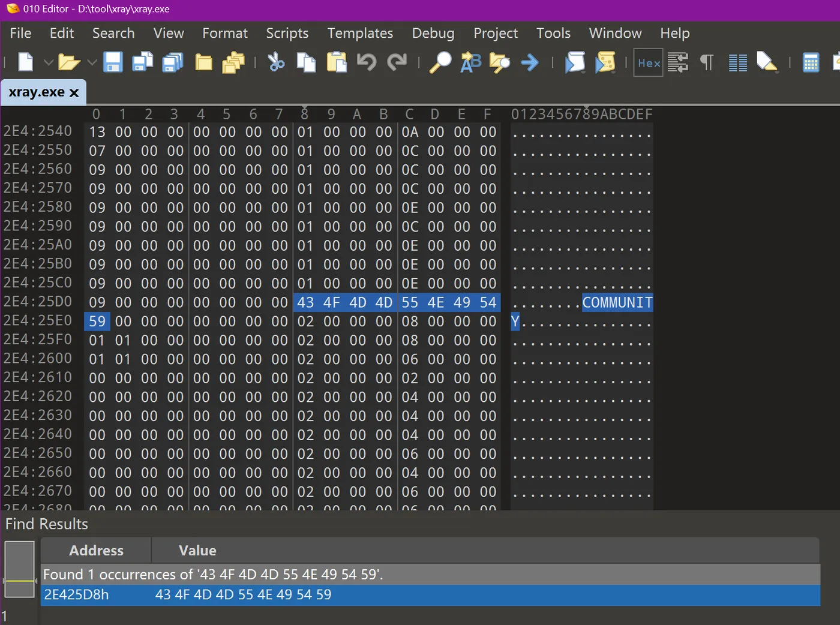Image resolution: width=840 pixels, height=625 pixels.
Task: Open the File menu
Action: point(20,33)
